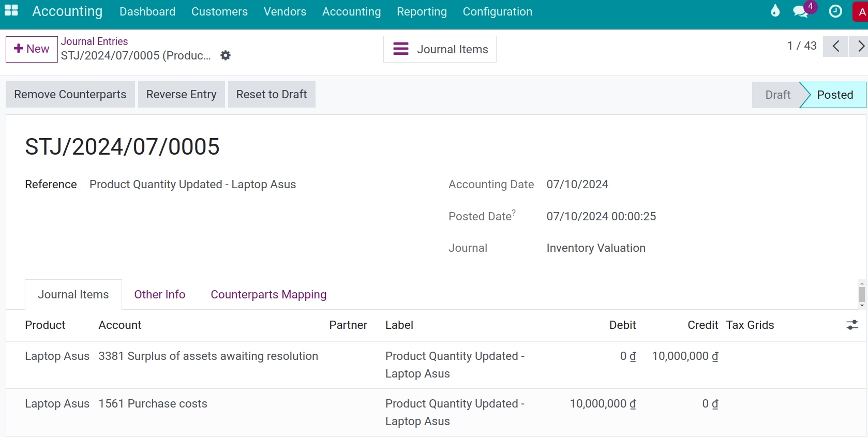This screenshot has height=437, width=868.
Task: Select the Draft status stage
Action: [777, 95]
